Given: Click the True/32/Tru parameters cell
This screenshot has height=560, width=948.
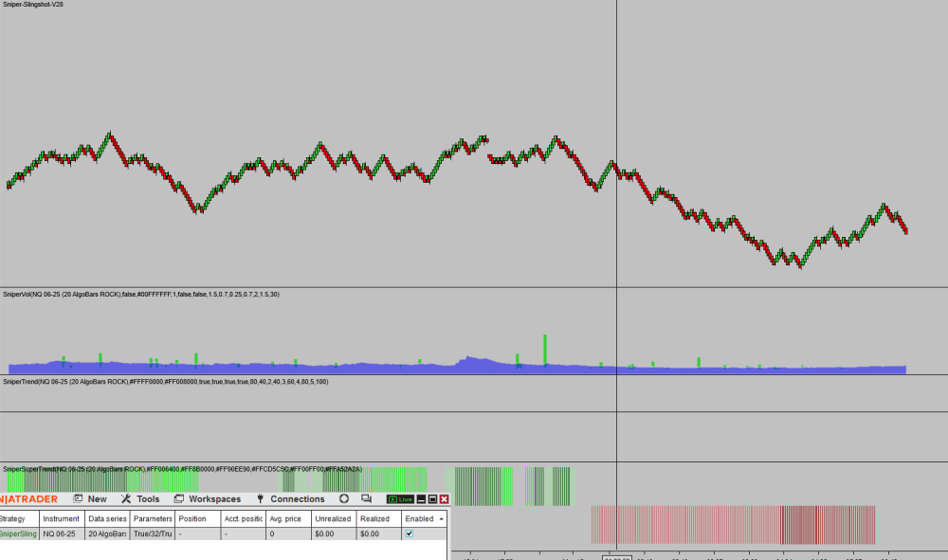Looking at the screenshot, I should click(x=153, y=533).
